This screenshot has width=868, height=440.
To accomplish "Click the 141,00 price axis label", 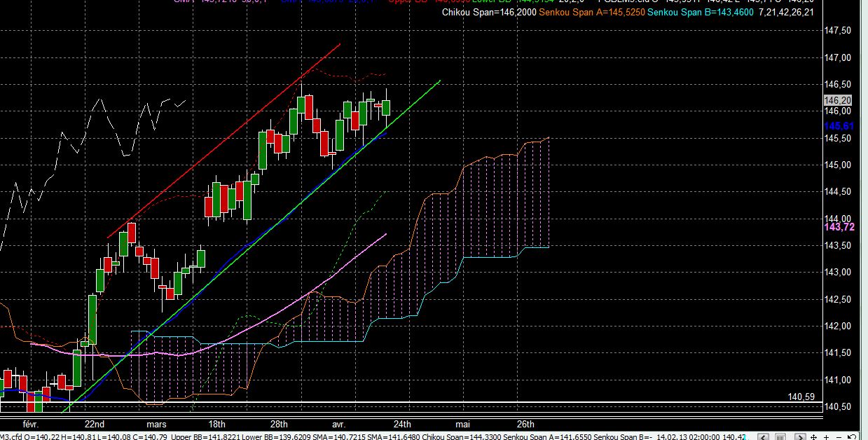I will click(838, 380).
